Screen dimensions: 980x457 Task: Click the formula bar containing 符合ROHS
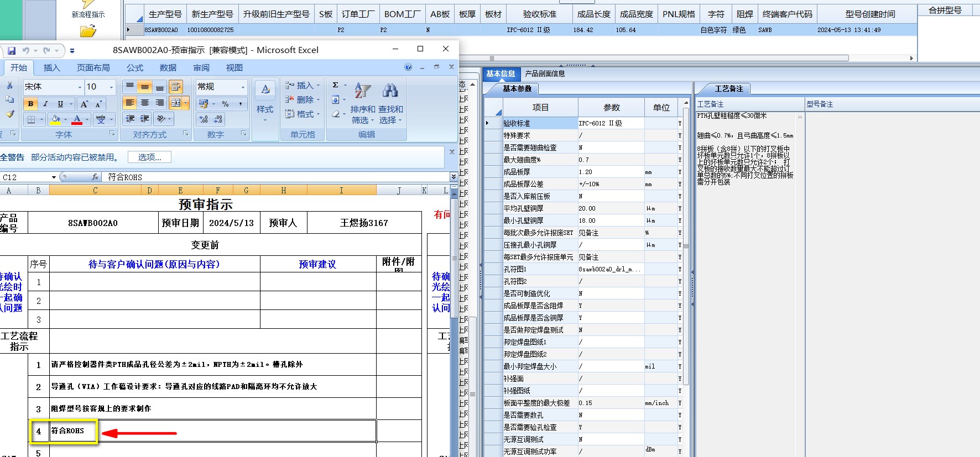[x=277, y=177]
